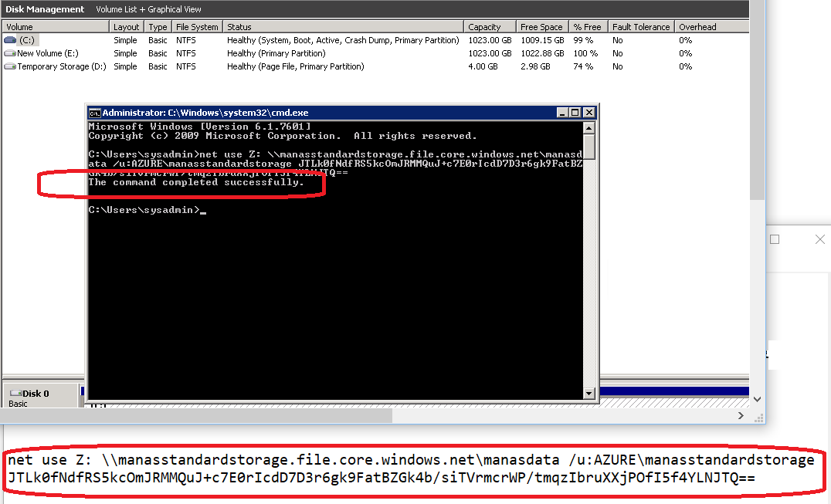Click the 'Healthy (Page File, Primary Partition)' status

[x=296, y=66]
